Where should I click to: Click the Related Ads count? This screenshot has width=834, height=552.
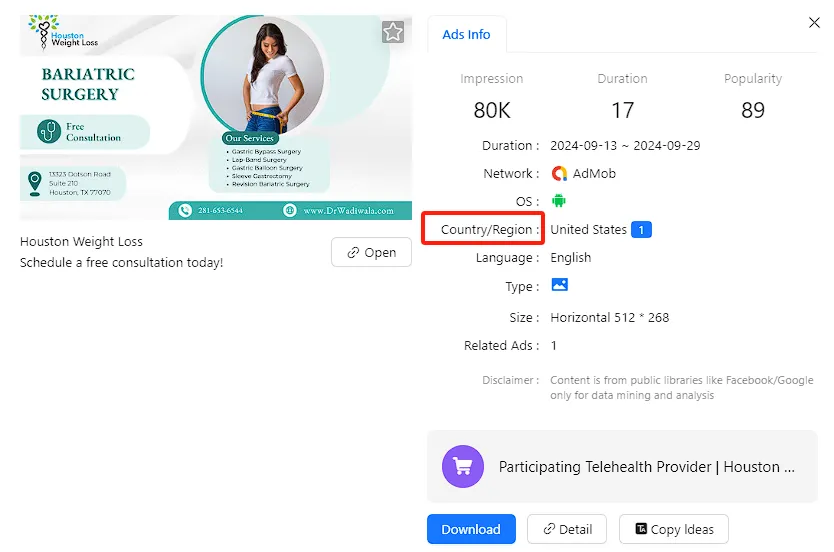click(x=554, y=346)
